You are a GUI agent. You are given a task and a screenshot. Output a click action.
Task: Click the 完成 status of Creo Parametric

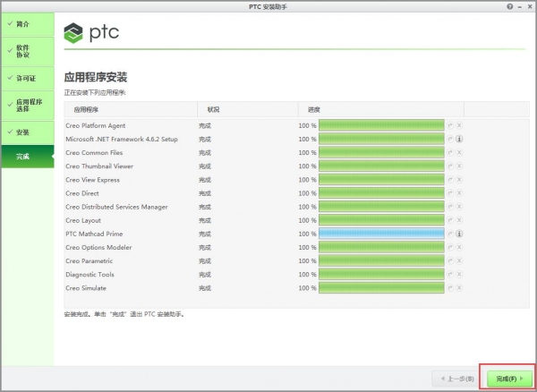coord(205,260)
